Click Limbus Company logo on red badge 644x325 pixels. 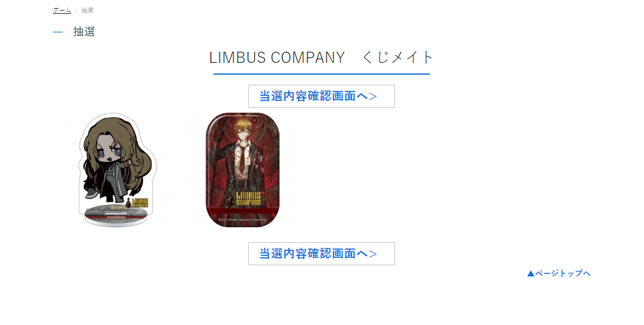click(x=248, y=198)
